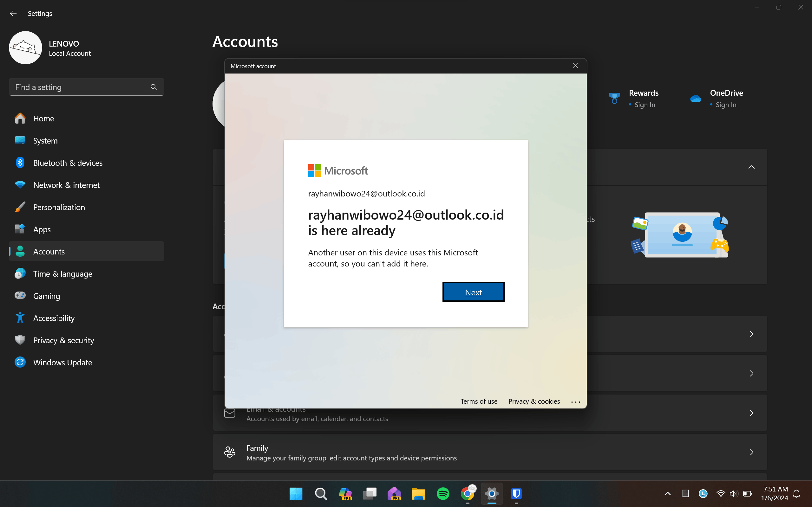
Task: Click the Gaming sidebar navigation item
Action: (46, 296)
